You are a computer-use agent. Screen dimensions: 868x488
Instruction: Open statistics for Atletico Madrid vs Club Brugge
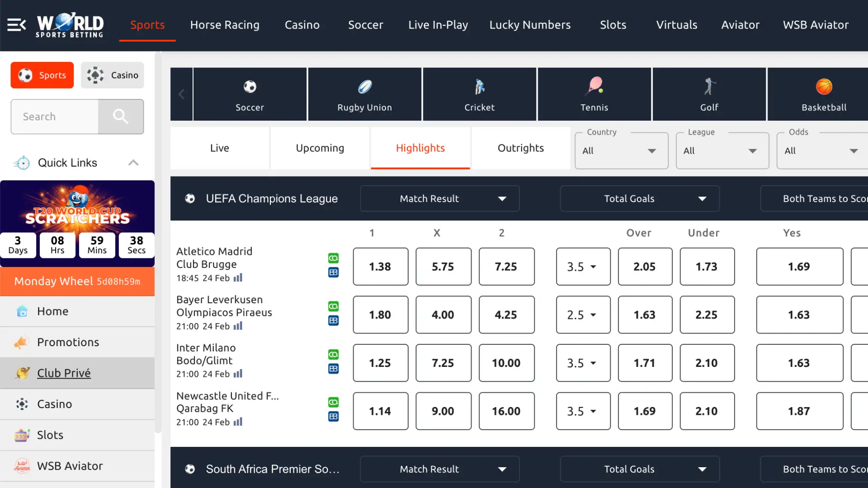237,278
